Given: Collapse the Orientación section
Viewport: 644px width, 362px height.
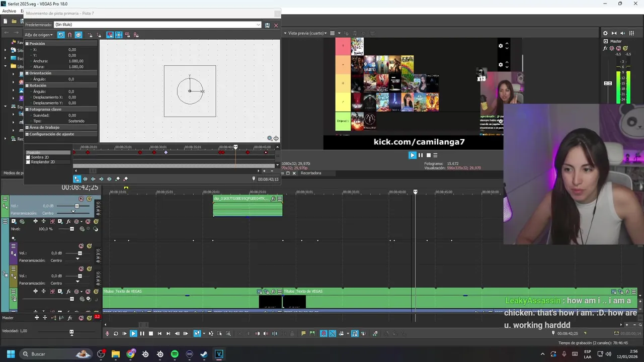Looking at the screenshot, I should coord(27,73).
